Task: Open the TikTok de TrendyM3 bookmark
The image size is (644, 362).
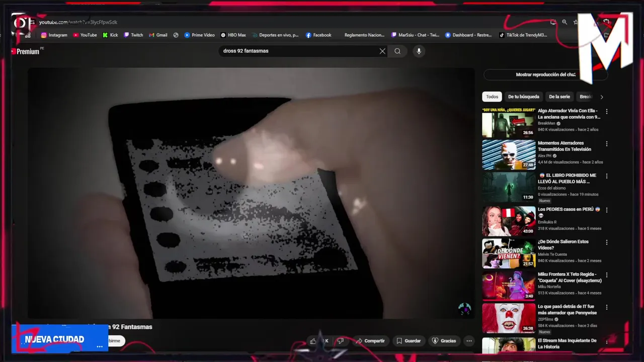Action: 523,35
